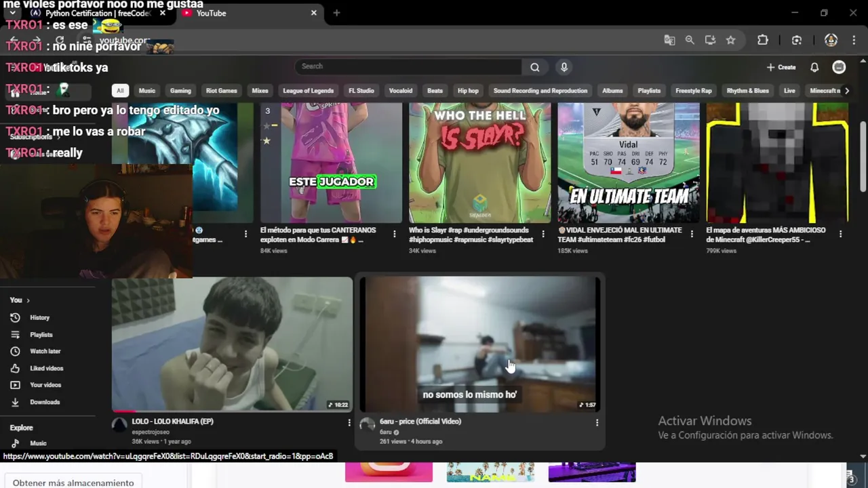Select the Sound Recording and Reproduction chip
The width and height of the screenshot is (868, 488).
[x=540, y=91]
